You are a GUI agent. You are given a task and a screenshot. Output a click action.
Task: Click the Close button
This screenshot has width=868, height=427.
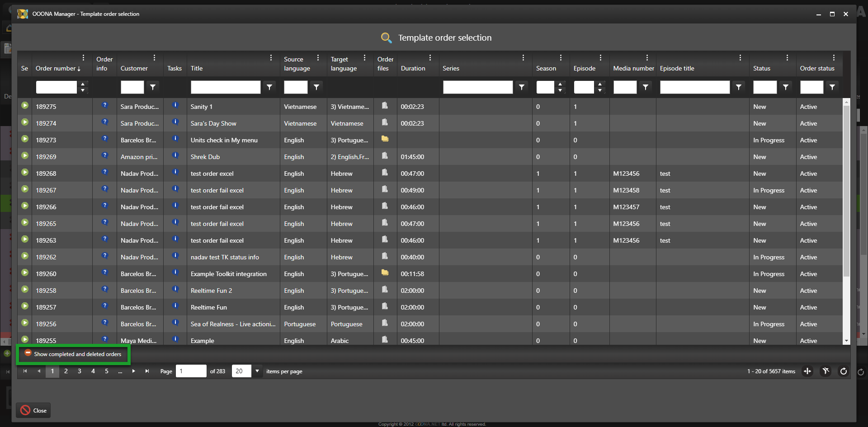pos(34,410)
